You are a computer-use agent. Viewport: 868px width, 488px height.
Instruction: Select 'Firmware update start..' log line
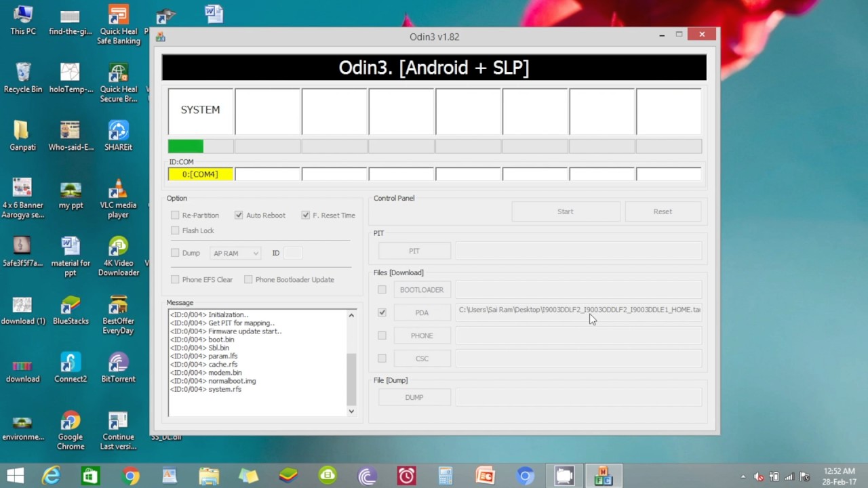[x=226, y=331]
